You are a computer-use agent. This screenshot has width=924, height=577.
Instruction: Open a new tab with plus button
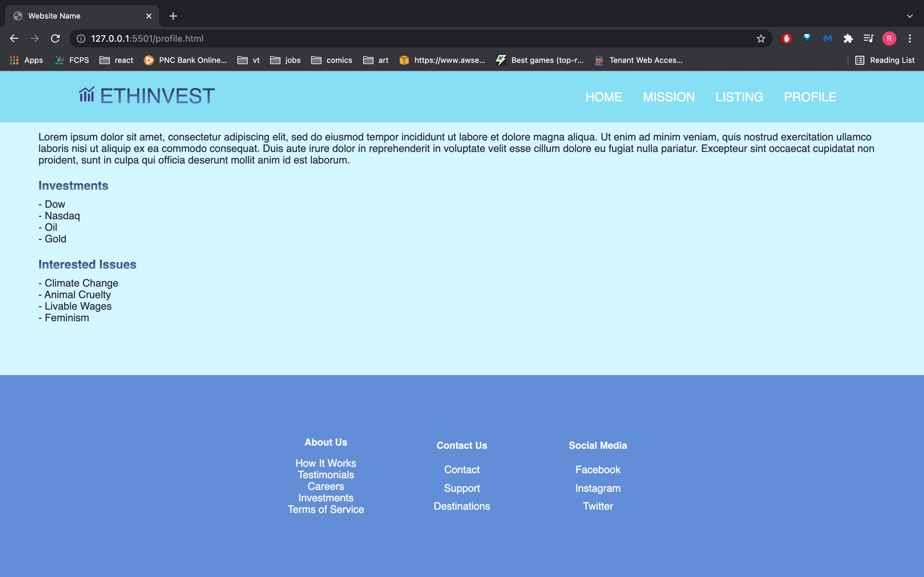point(173,16)
